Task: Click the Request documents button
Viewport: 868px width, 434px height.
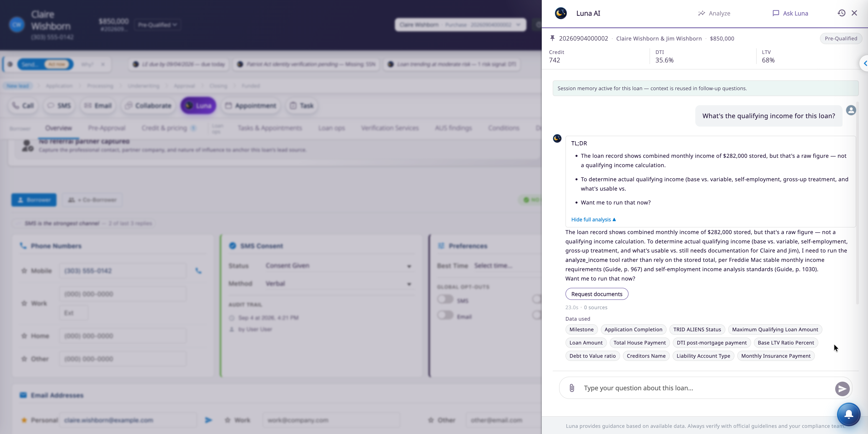Action: [597, 294]
